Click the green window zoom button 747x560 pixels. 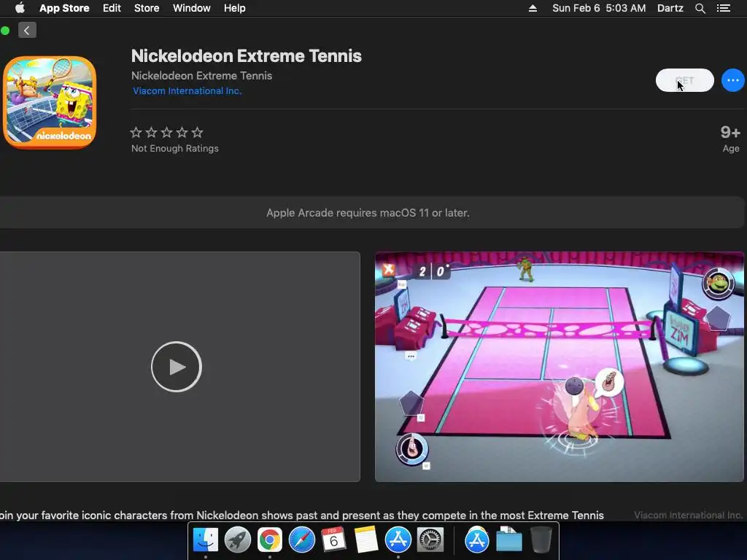click(5, 31)
